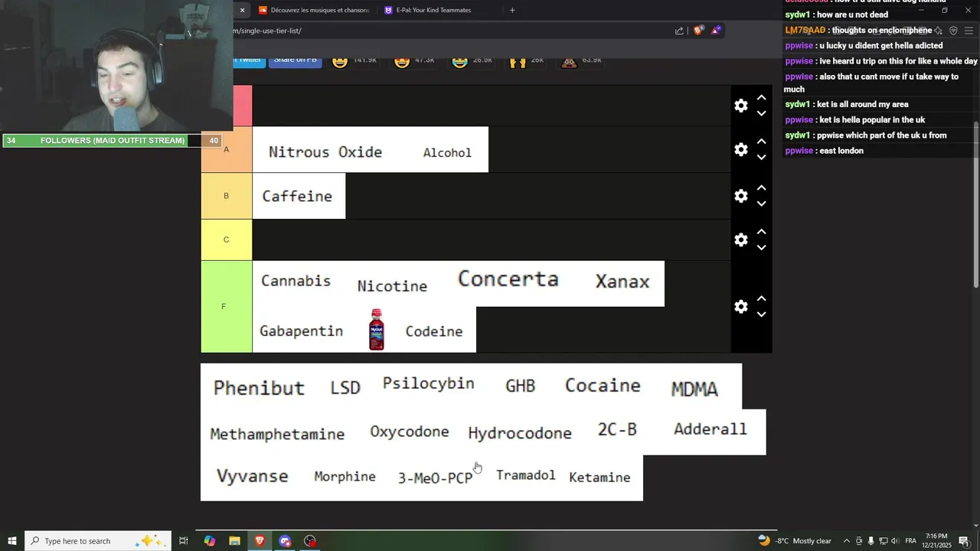Pick the Tramadol tile
The image size is (980, 551).
pyautogui.click(x=525, y=475)
